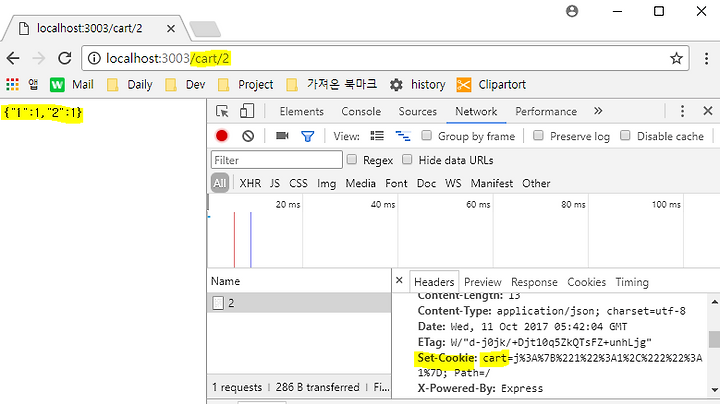This screenshot has width=720, height=404.
Task: Open the Chrome user profile icon
Action: [572, 11]
